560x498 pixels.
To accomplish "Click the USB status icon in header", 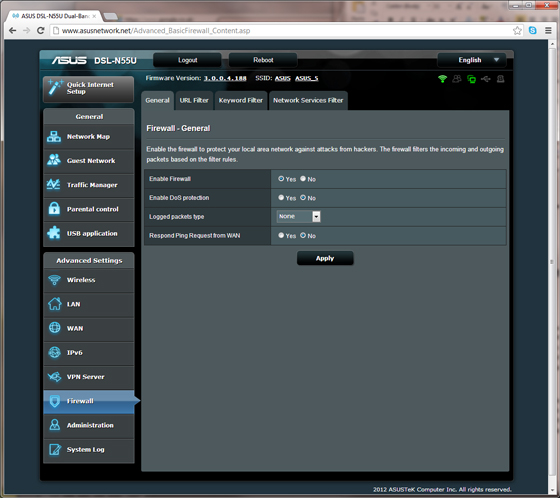I will pos(486,79).
